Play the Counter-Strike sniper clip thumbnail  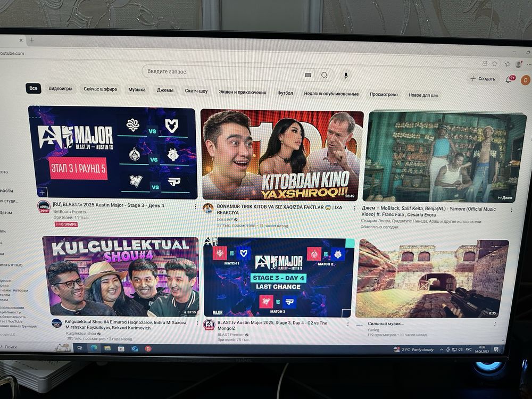pos(431,279)
